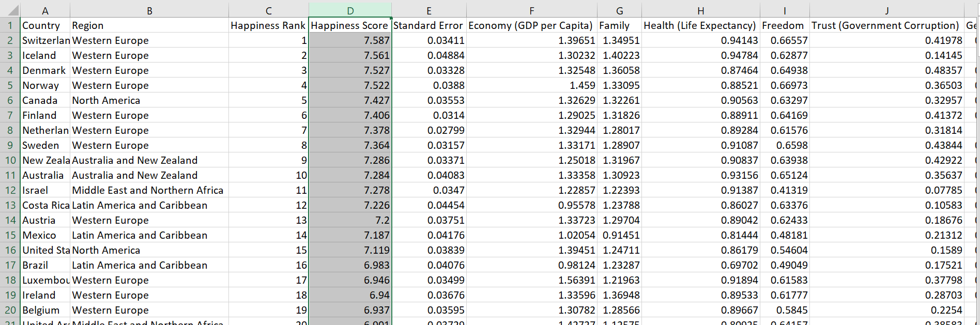The image size is (980, 325).
Task: Select column G header
Action: click(619, 10)
